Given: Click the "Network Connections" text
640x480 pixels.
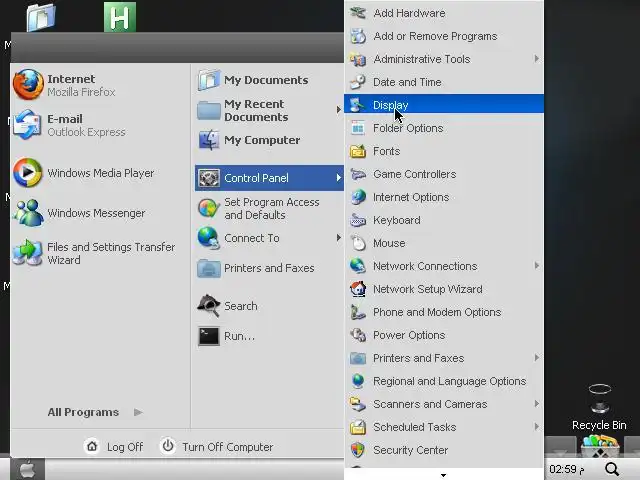Looking at the screenshot, I should [425, 266].
